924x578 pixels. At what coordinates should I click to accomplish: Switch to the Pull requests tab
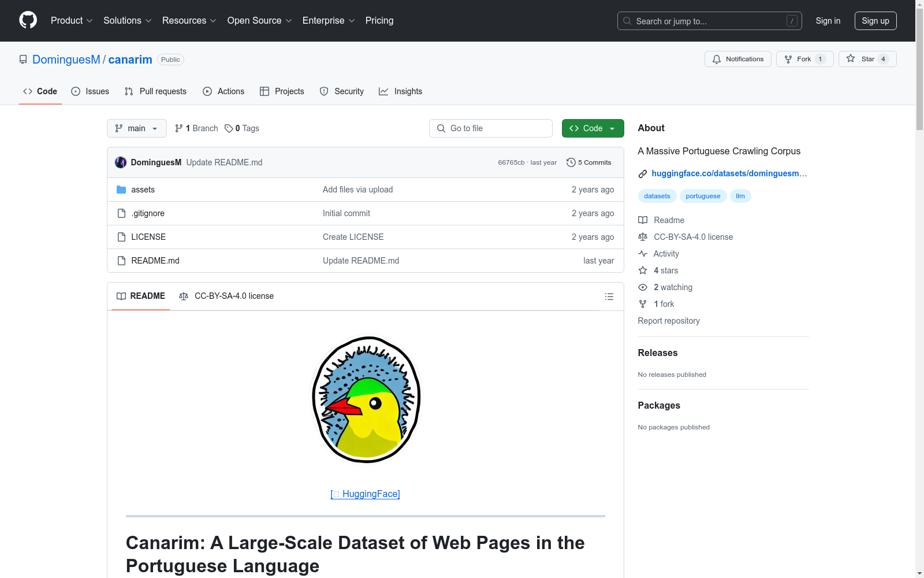coord(155,91)
